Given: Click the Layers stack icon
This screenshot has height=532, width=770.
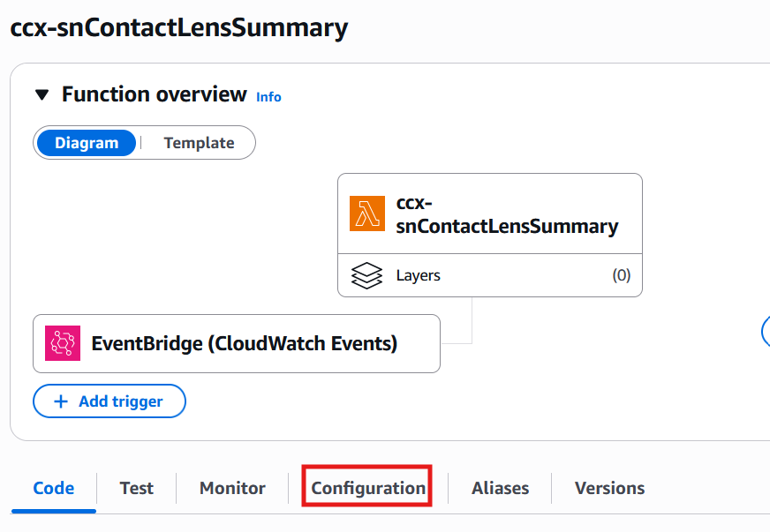Looking at the screenshot, I should click(x=366, y=275).
